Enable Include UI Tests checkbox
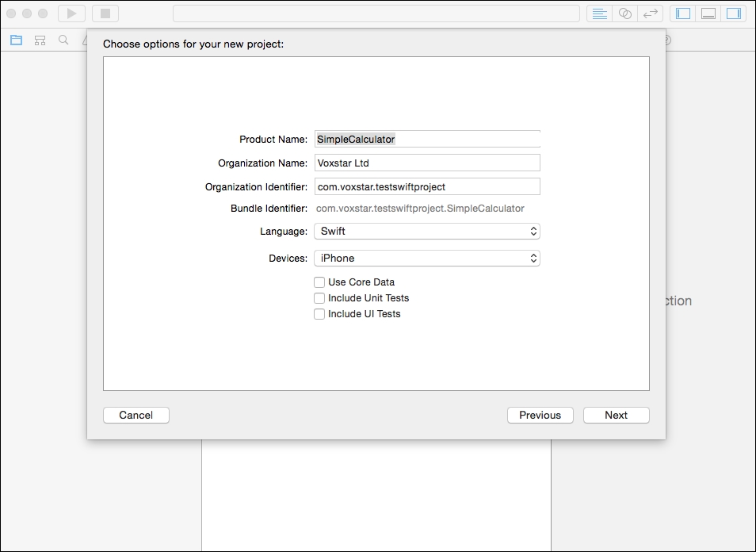756x552 pixels. click(x=319, y=314)
